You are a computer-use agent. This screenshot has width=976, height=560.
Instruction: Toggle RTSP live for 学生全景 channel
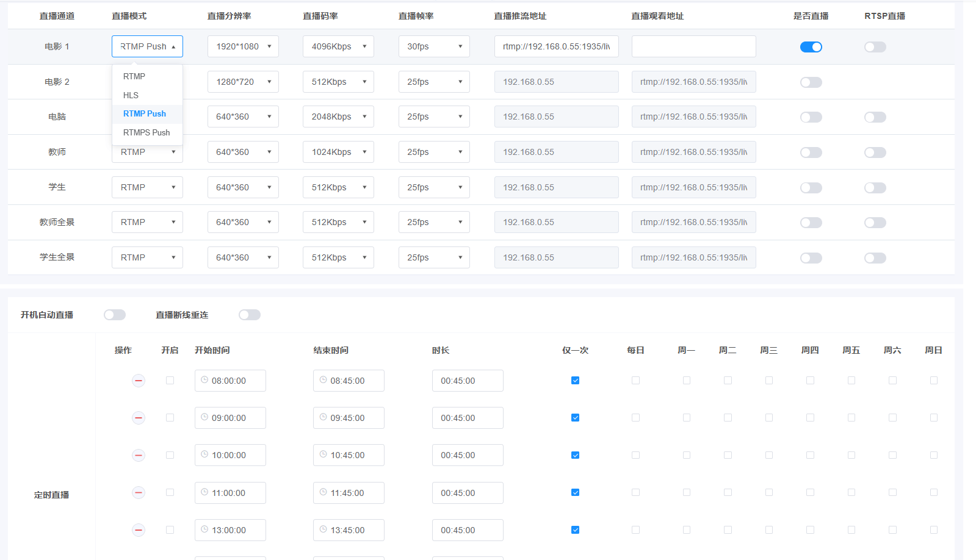[x=875, y=258]
